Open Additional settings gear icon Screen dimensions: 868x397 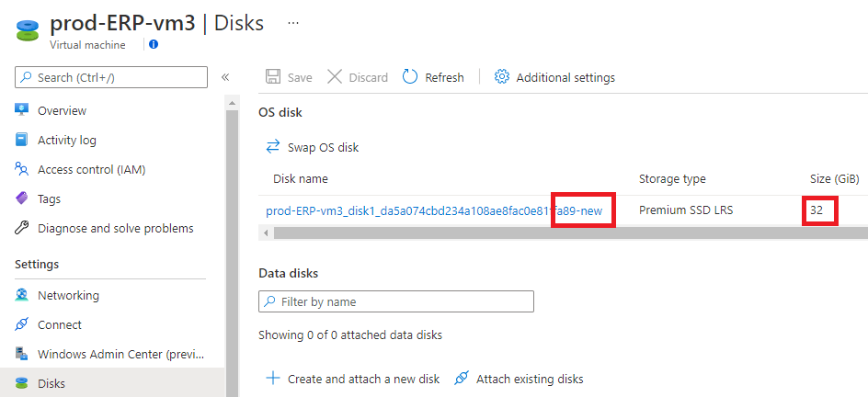501,77
